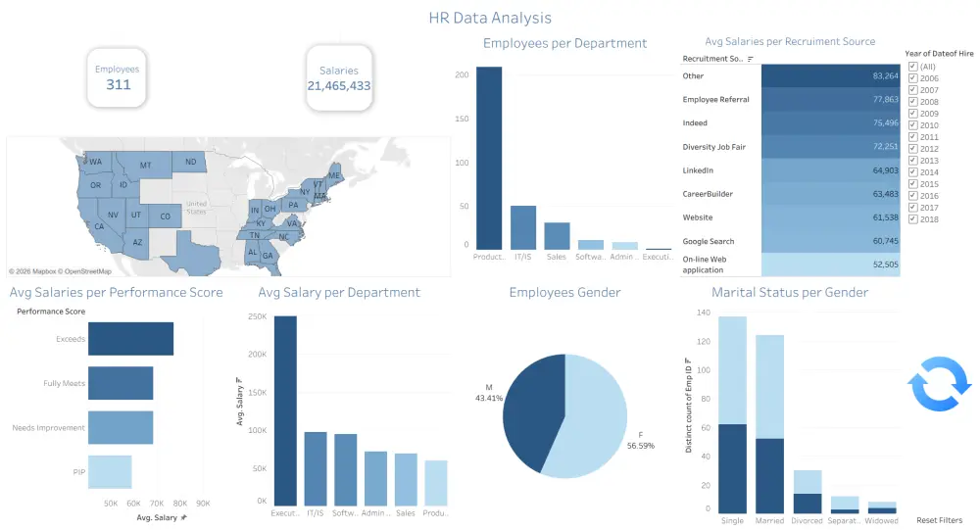Image resolution: width=980 pixels, height=530 pixels.
Task: Uncheck the 2007 hire year checkbox
Action: point(913,90)
